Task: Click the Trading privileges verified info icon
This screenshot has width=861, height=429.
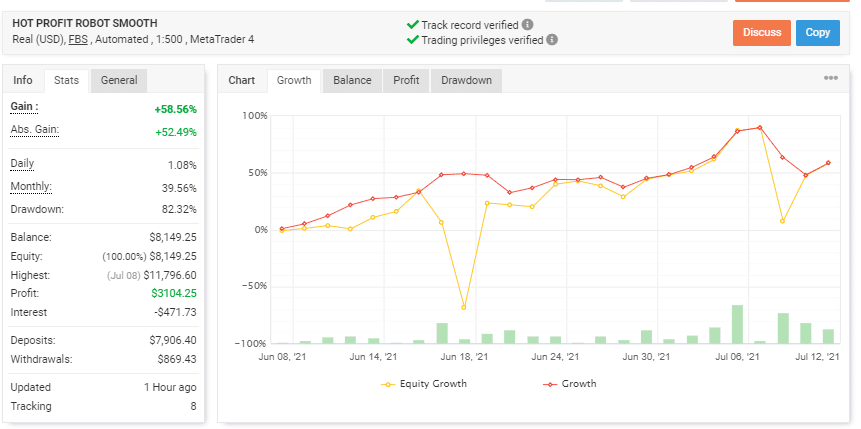Action: pos(552,40)
